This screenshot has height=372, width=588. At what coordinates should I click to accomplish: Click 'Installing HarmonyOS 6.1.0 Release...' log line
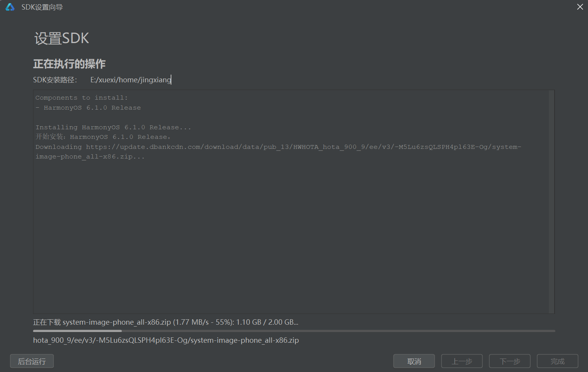coord(113,127)
